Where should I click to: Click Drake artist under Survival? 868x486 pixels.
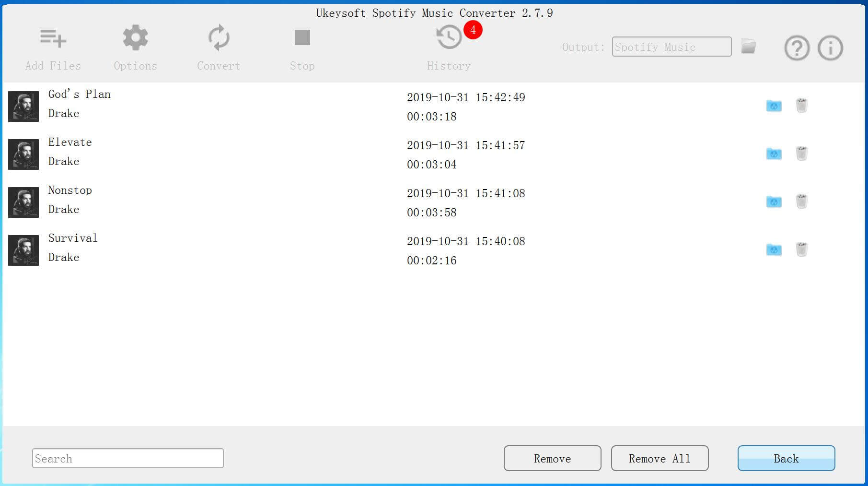click(64, 257)
